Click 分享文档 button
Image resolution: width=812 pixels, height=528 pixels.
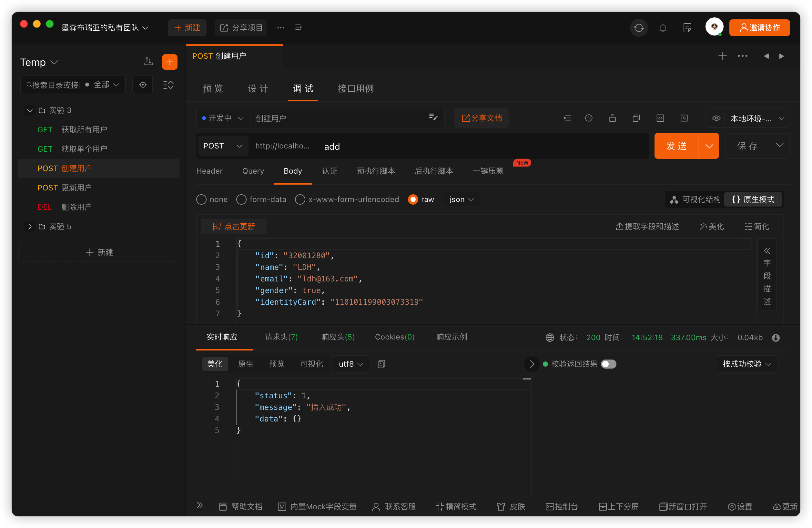482,118
